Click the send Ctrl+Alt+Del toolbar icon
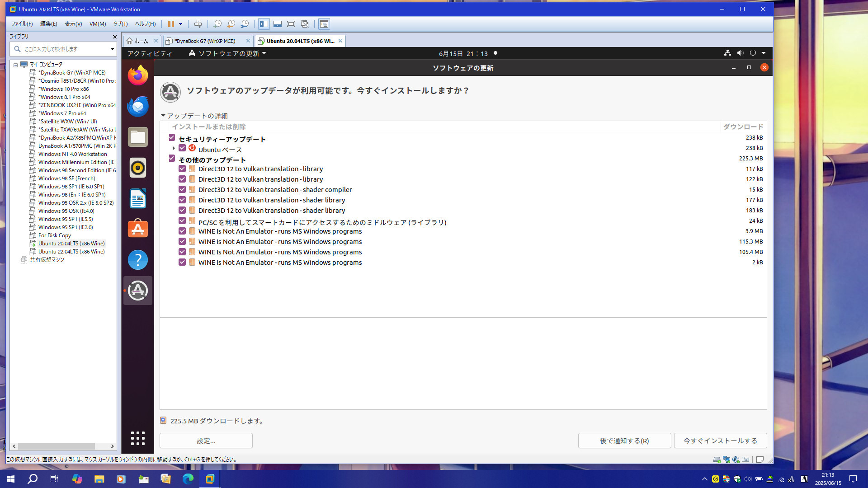This screenshot has width=868, height=488. (198, 24)
